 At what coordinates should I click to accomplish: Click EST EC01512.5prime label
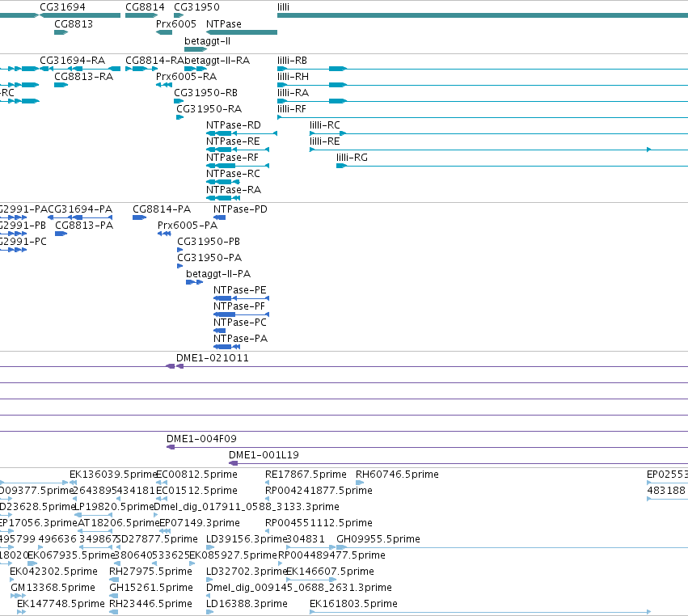click(x=196, y=490)
